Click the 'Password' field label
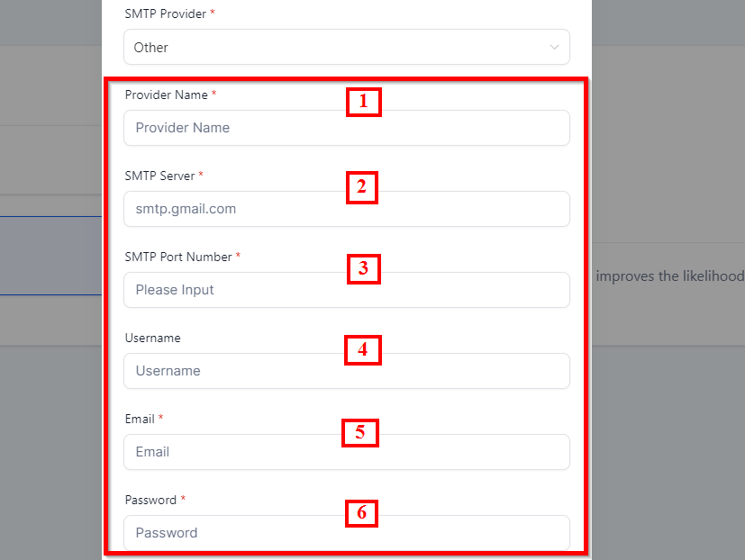The height and width of the screenshot is (560, 745). coord(150,500)
